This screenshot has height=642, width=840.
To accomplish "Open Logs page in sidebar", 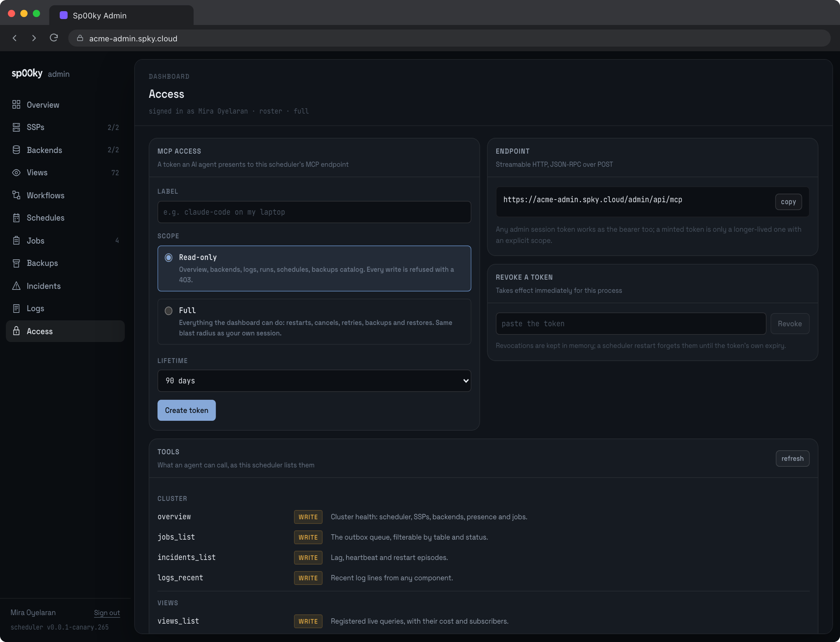I will click(65, 309).
